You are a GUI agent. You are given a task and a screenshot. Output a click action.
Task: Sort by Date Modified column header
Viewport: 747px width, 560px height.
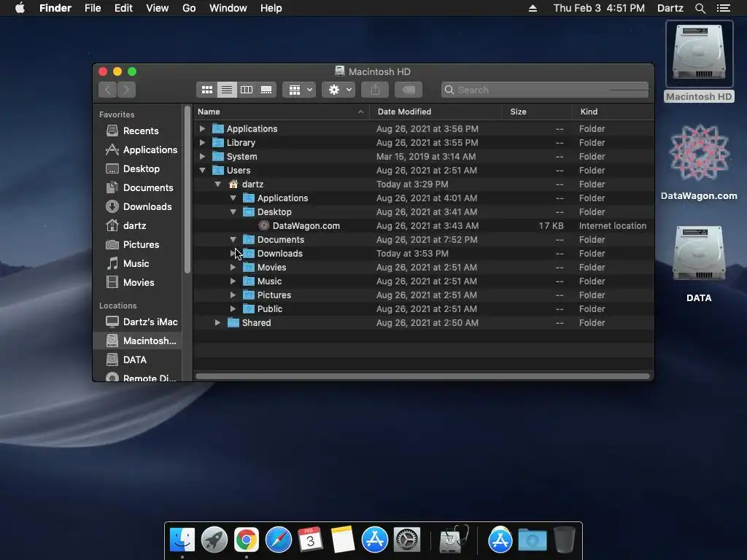point(436,112)
